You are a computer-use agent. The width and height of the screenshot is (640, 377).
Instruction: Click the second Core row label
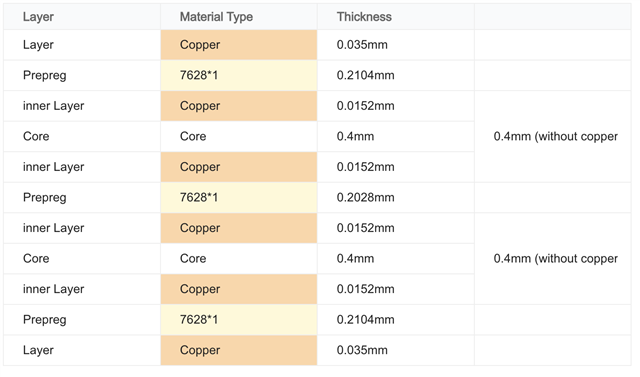pyautogui.click(x=36, y=259)
